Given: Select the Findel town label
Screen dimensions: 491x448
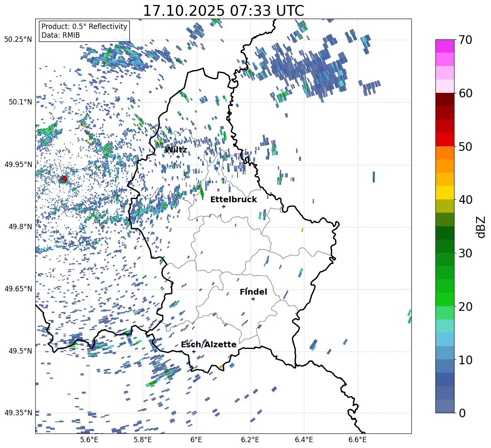Looking at the screenshot, I should [253, 292].
